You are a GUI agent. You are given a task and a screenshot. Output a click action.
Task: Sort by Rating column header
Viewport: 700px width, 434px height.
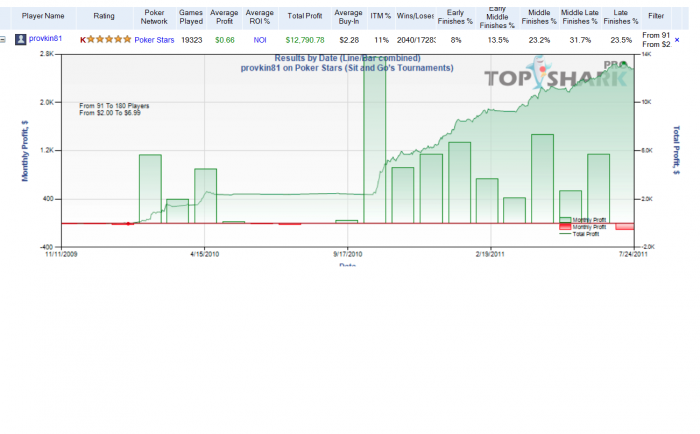coord(104,16)
